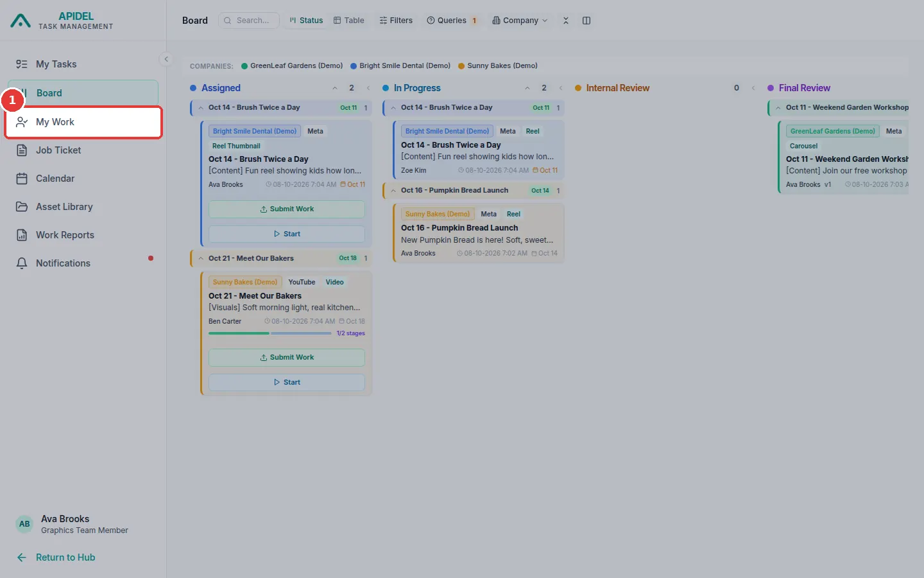Open the Queries panel
Screen dimensions: 924x578
[452, 21]
